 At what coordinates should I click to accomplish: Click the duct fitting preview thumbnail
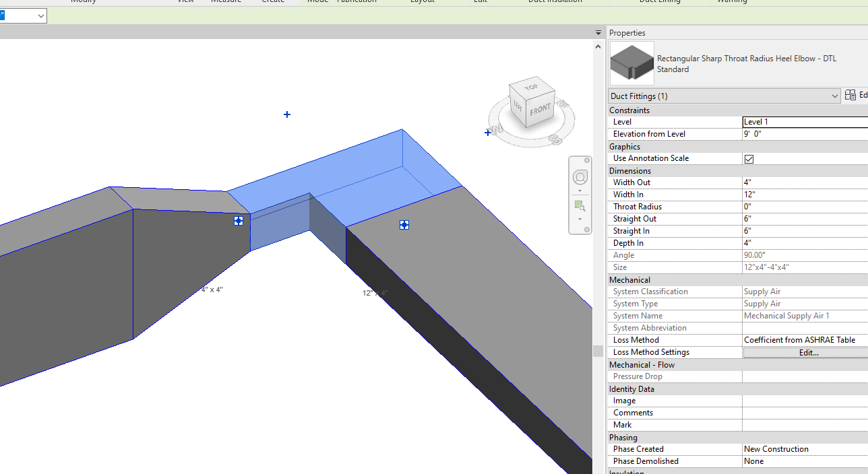pyautogui.click(x=631, y=63)
